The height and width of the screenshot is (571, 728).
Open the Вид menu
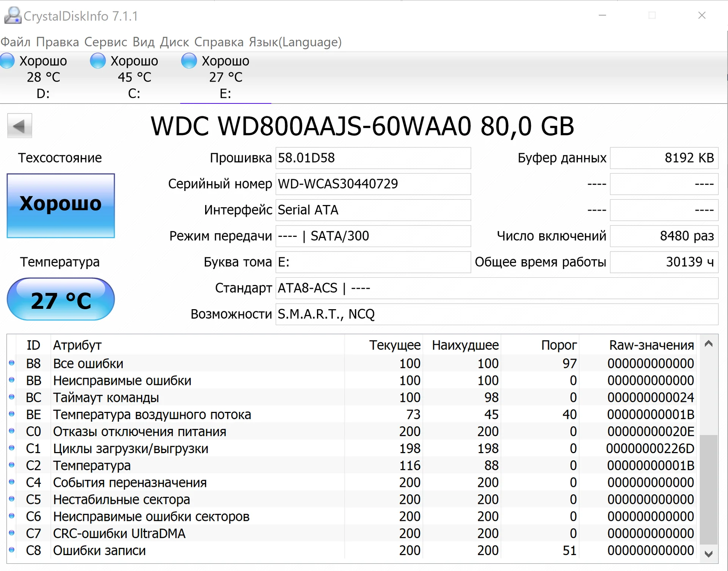144,42
